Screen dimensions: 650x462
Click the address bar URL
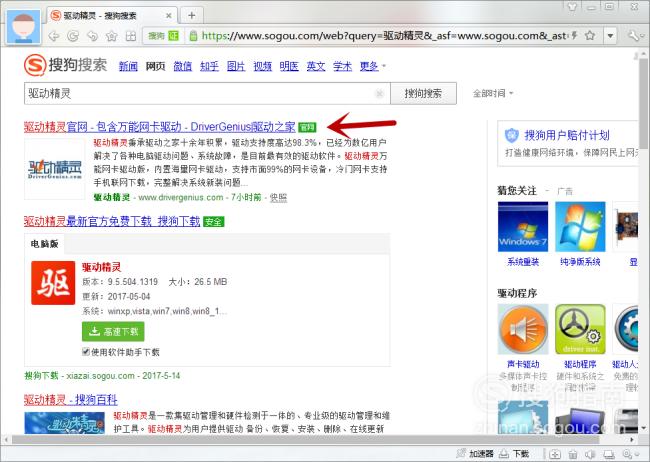click(x=383, y=36)
